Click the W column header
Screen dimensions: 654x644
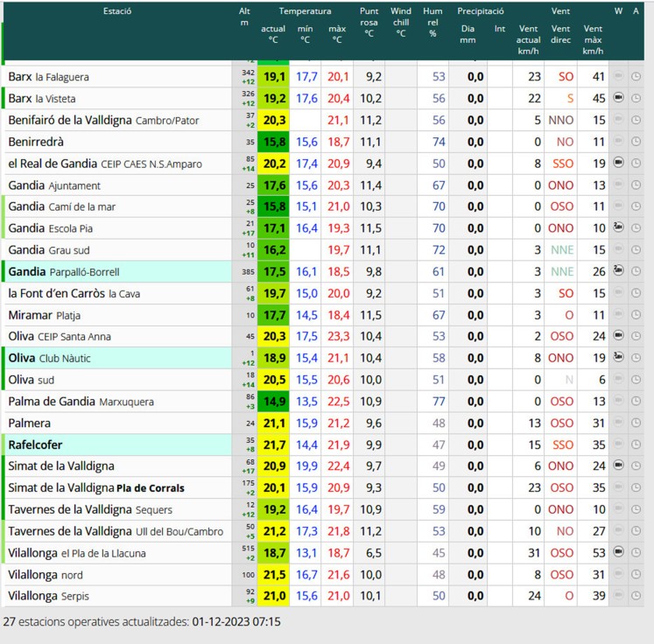point(619,11)
